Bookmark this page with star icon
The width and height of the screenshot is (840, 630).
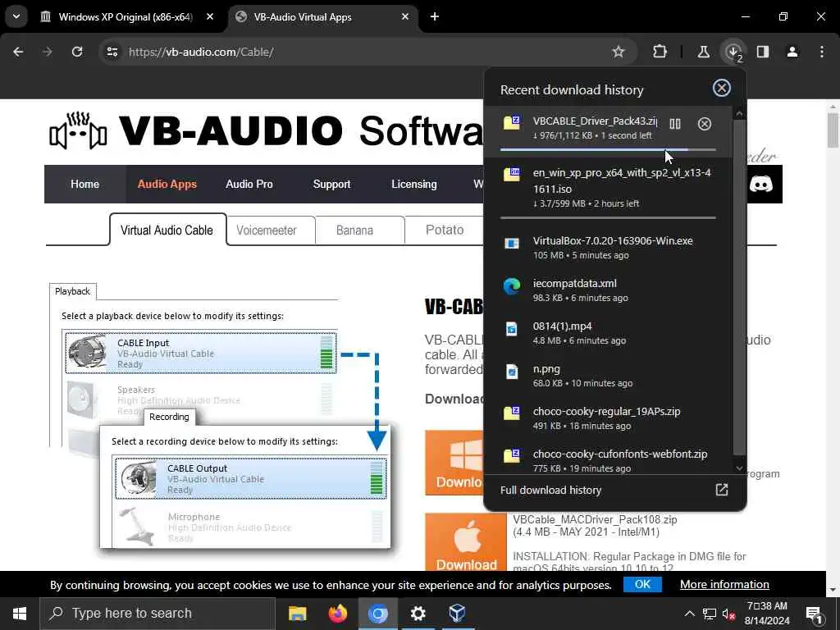point(619,52)
